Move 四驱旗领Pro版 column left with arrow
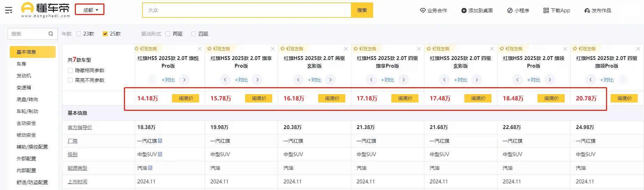644x190 pixels. [591, 80]
